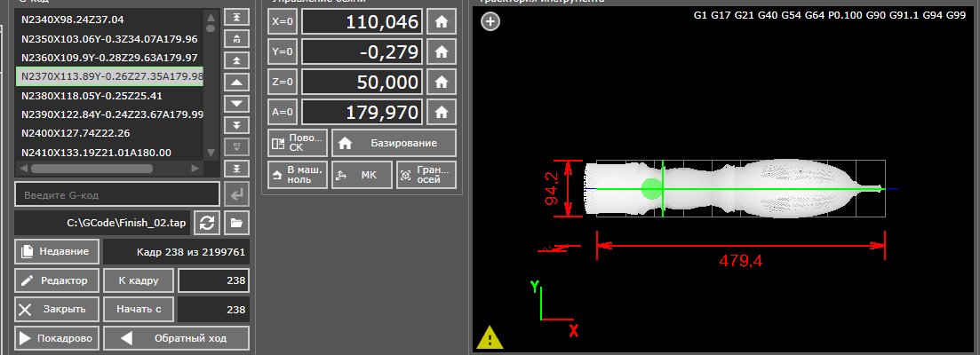The height and width of the screenshot is (355, 980).
Task: Zero the A coordinate with A=0
Action: pos(283,112)
